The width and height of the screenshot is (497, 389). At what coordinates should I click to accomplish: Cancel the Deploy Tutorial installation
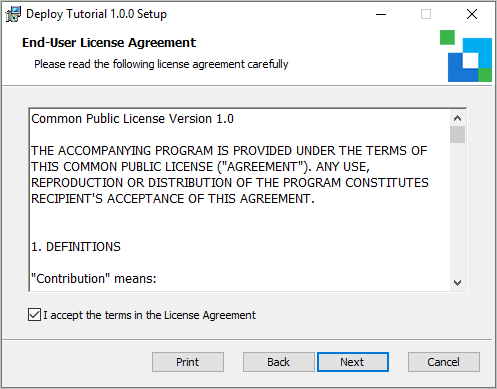[444, 362]
